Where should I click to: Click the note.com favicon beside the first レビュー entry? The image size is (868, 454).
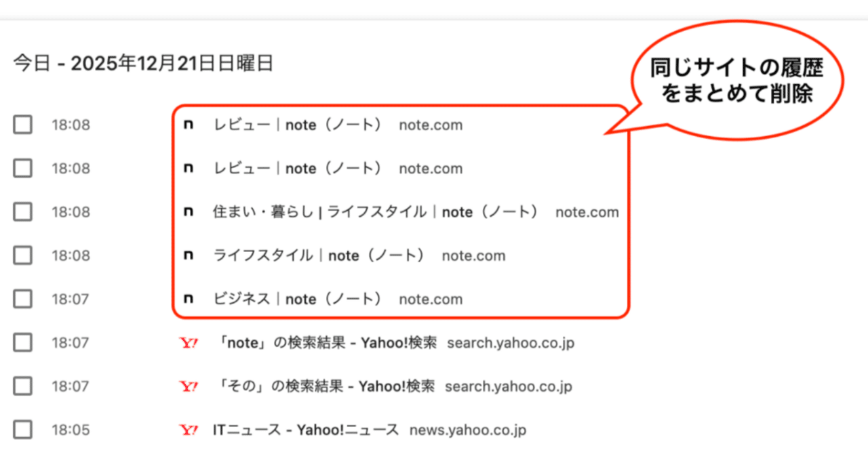click(189, 125)
